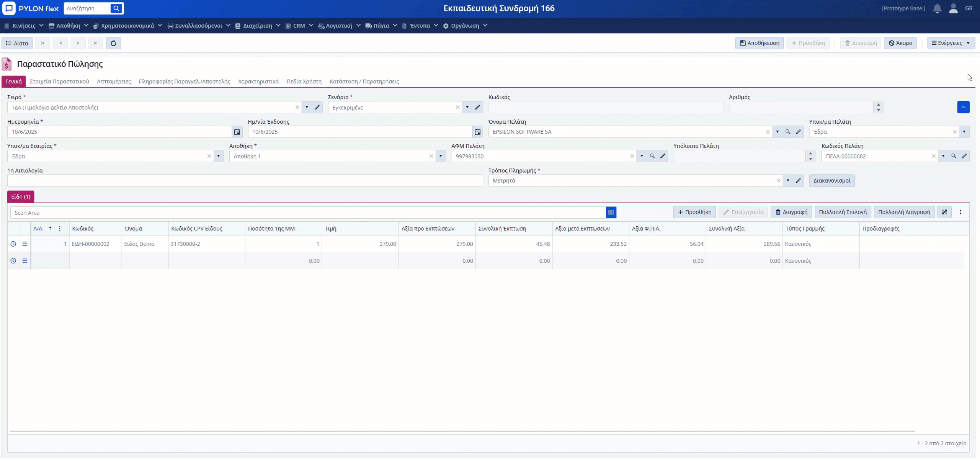Open the Κινήσεις menu
The height and width of the screenshot is (461, 980).
click(24, 26)
